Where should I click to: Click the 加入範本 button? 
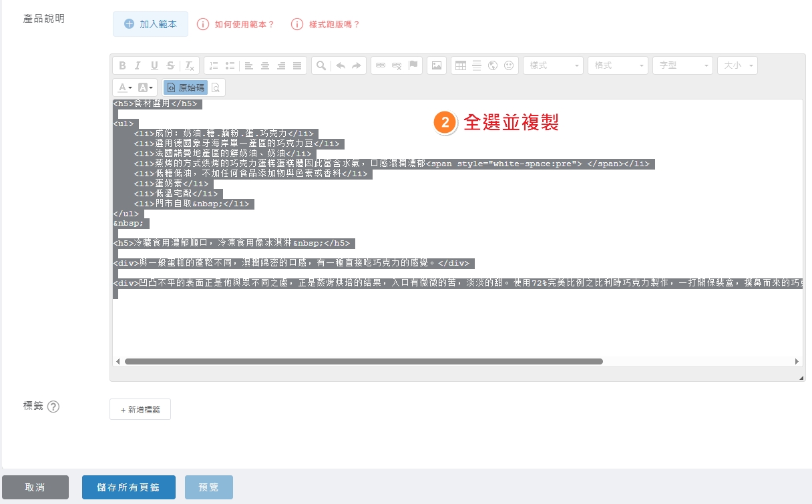click(150, 24)
